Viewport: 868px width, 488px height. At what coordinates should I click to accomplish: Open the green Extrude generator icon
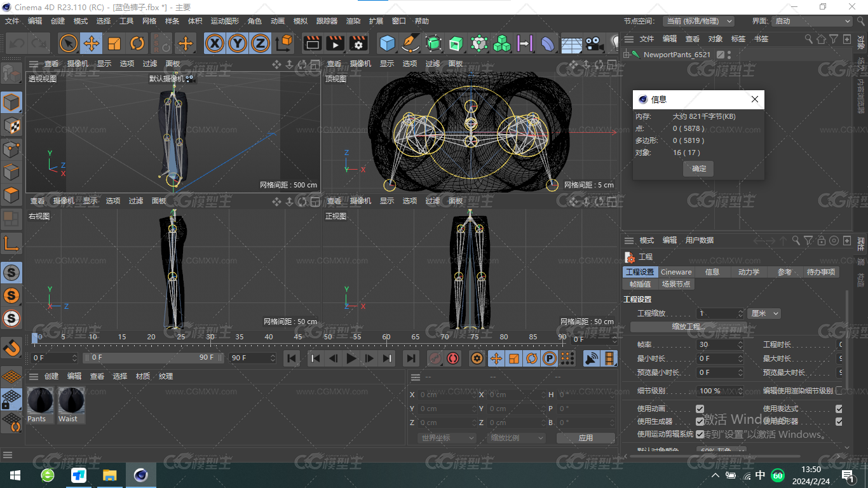[456, 43]
